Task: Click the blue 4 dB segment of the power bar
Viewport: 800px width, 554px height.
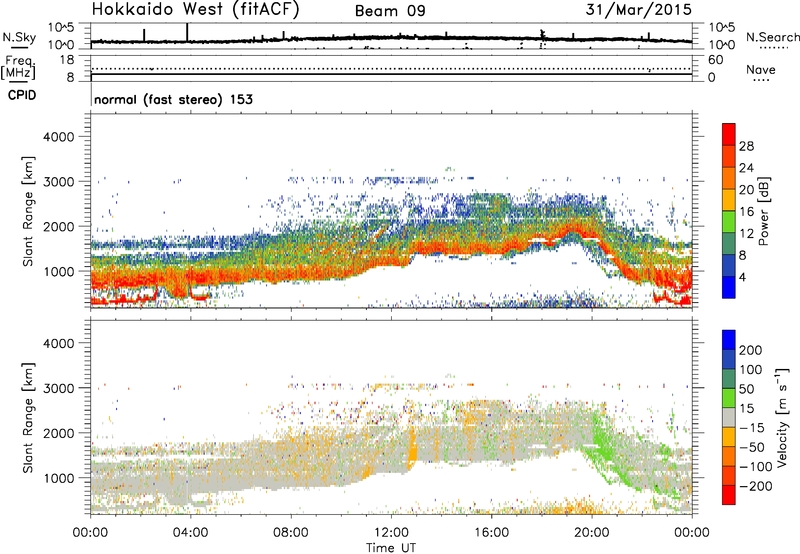Action: pyautogui.click(x=729, y=287)
